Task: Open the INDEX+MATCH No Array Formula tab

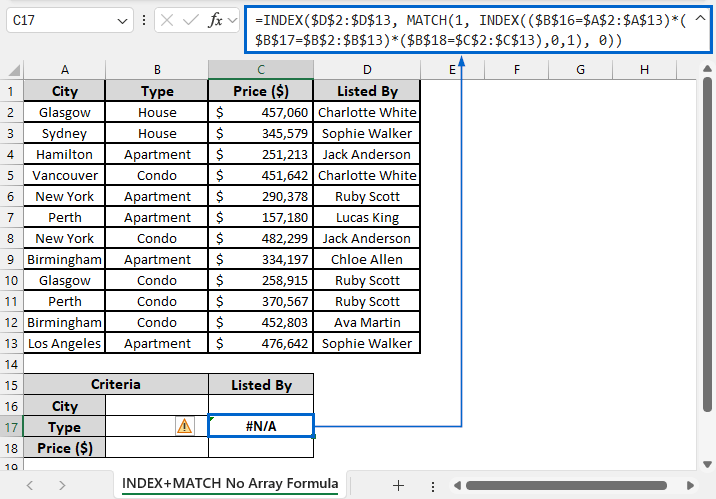Action: click(x=229, y=485)
